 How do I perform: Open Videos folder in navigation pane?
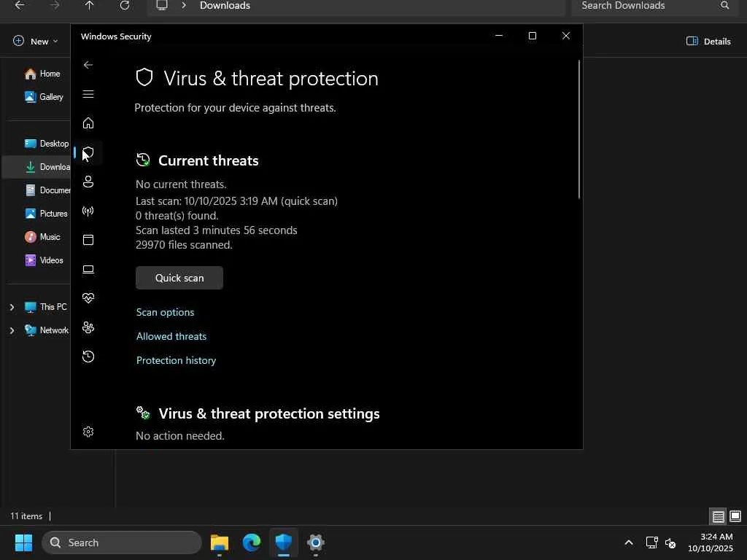click(44, 260)
